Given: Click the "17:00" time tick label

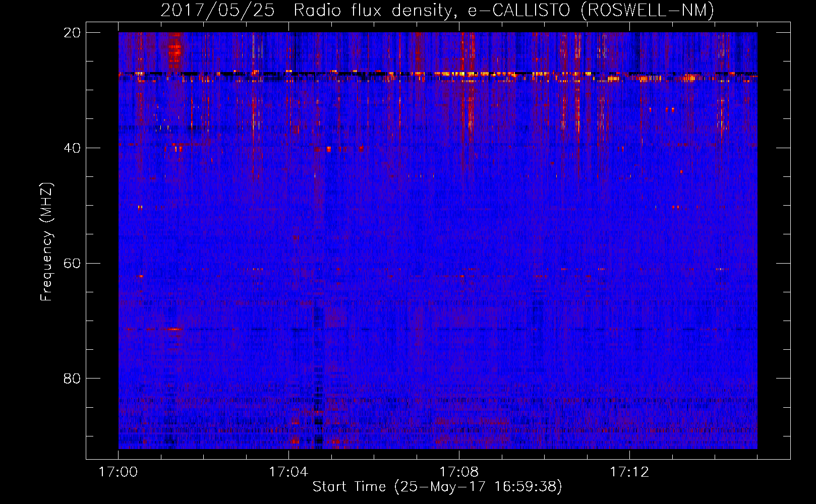Looking at the screenshot, I should (118, 472).
